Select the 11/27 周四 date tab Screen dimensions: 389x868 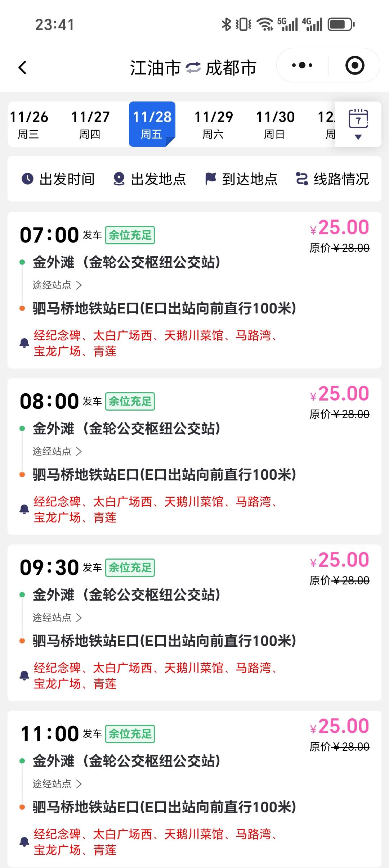(x=90, y=124)
